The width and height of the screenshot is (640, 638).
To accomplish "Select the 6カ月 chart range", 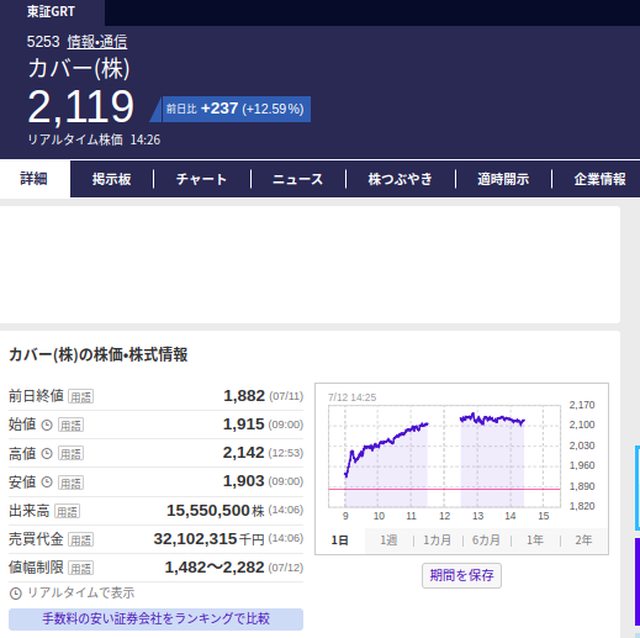I will pyautogui.click(x=486, y=540).
